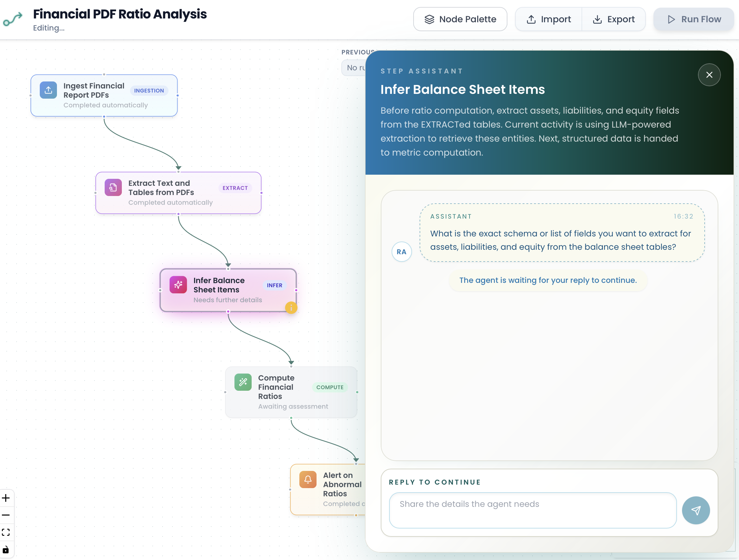Image resolution: width=739 pixels, height=560 pixels.
Task: Zoom in on the canvas
Action: point(6,498)
